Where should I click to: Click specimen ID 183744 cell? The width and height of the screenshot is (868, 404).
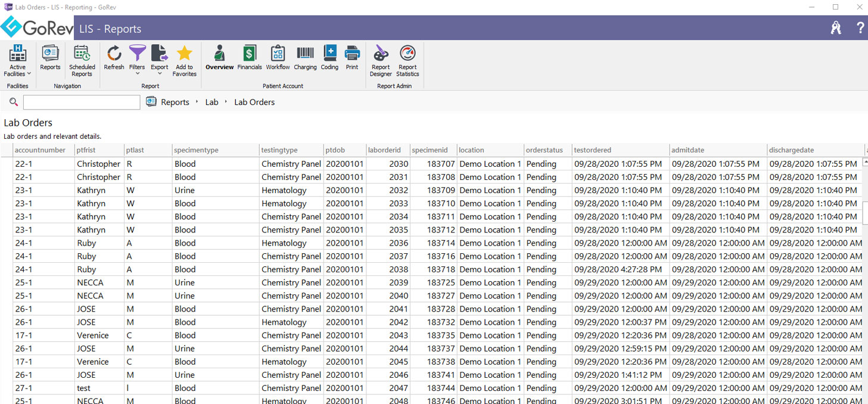(434, 388)
